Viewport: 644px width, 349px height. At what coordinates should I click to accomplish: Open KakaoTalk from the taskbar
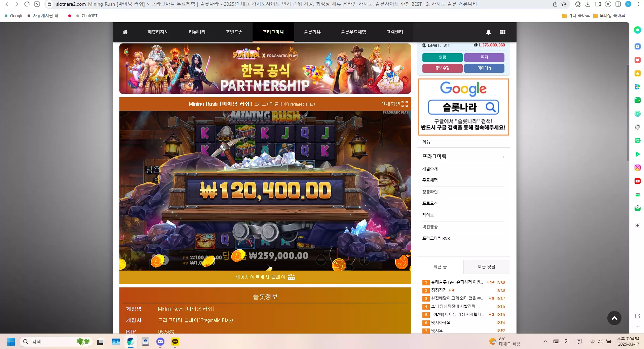(x=175, y=342)
